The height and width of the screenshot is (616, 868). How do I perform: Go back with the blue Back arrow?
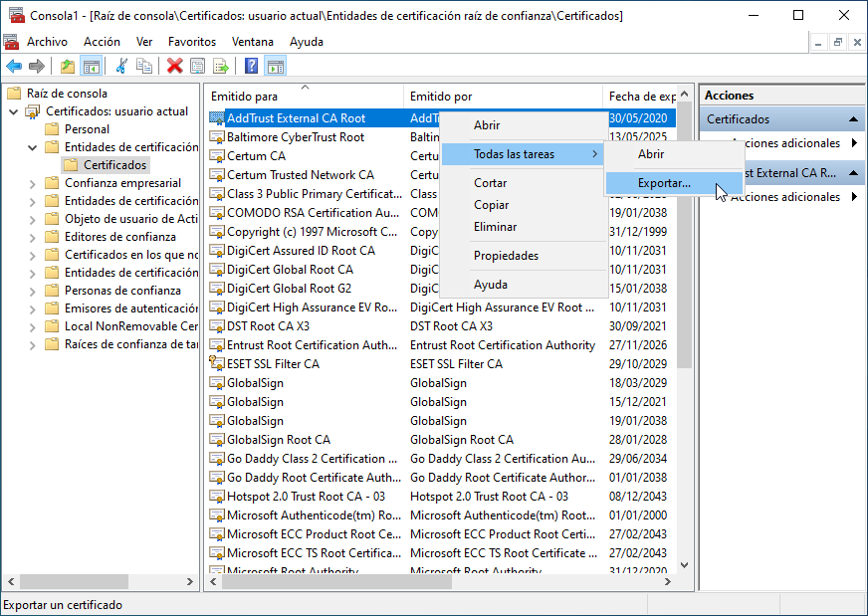(14, 67)
